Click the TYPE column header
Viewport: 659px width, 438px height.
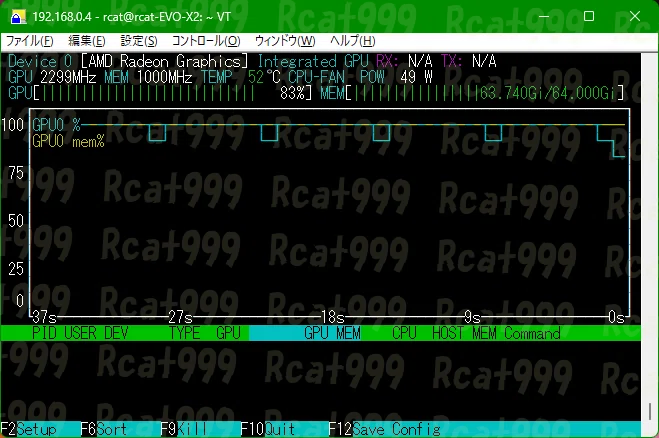point(185,333)
